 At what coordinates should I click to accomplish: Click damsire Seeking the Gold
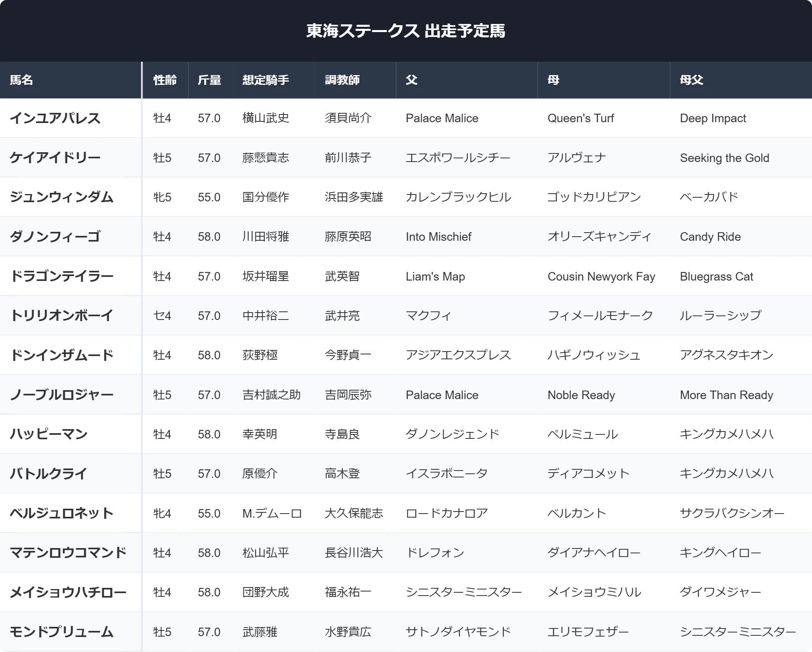[x=724, y=158]
